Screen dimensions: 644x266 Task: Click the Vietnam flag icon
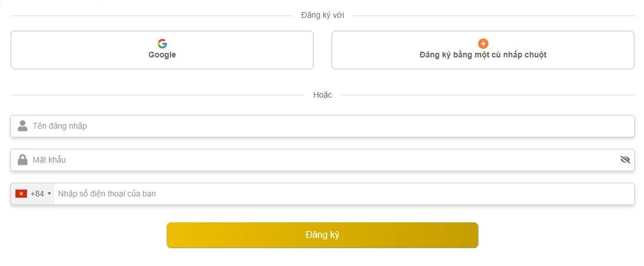click(21, 194)
